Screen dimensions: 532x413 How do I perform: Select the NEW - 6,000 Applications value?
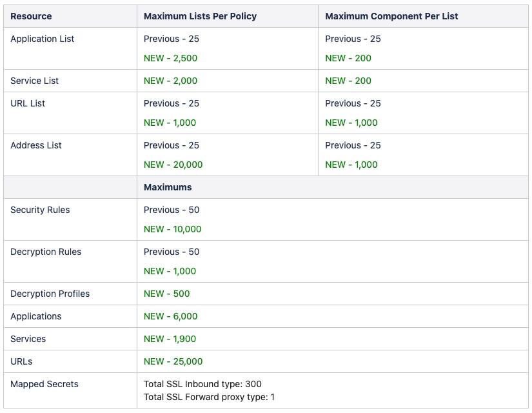[x=170, y=316]
